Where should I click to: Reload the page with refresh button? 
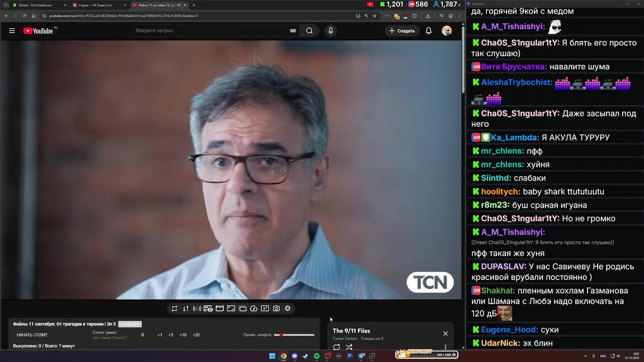click(x=24, y=16)
